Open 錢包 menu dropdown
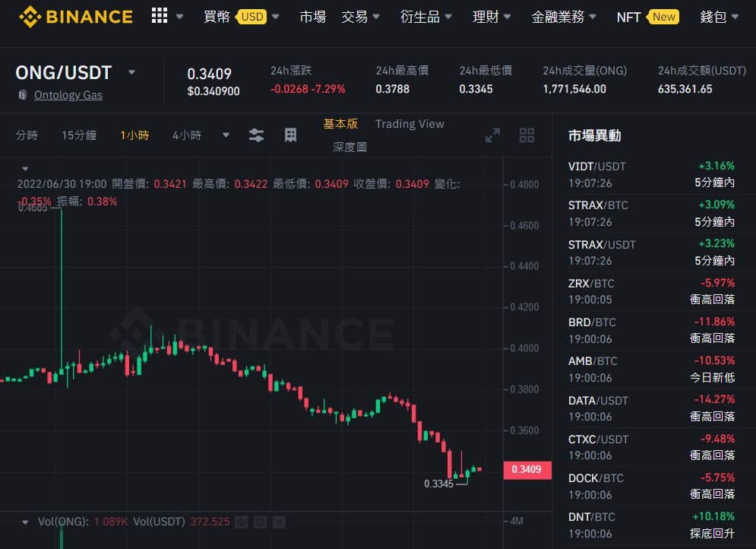Screen dimensions: 756x549 point(719,17)
